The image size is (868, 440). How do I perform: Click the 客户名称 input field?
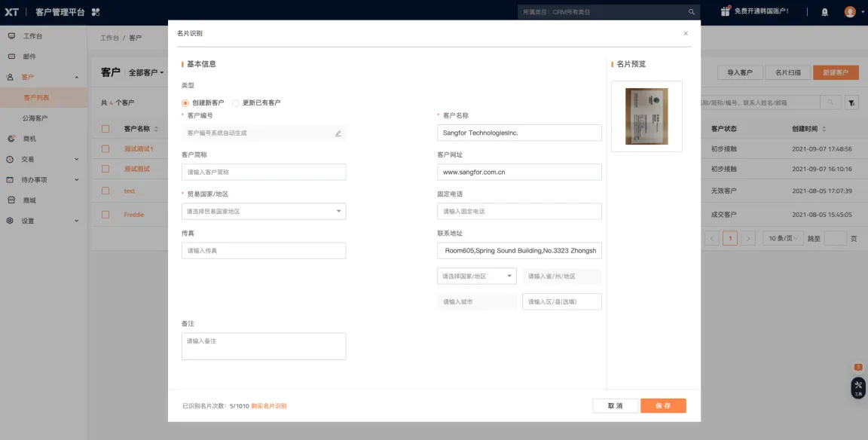[x=519, y=133]
